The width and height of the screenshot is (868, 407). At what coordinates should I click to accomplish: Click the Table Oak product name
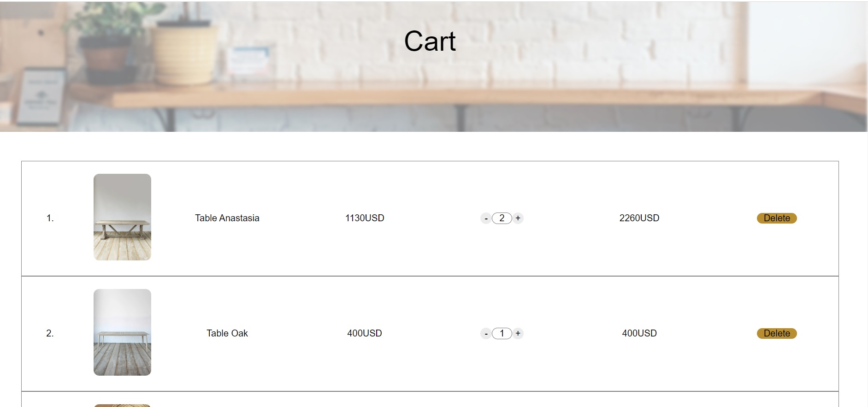tap(227, 333)
